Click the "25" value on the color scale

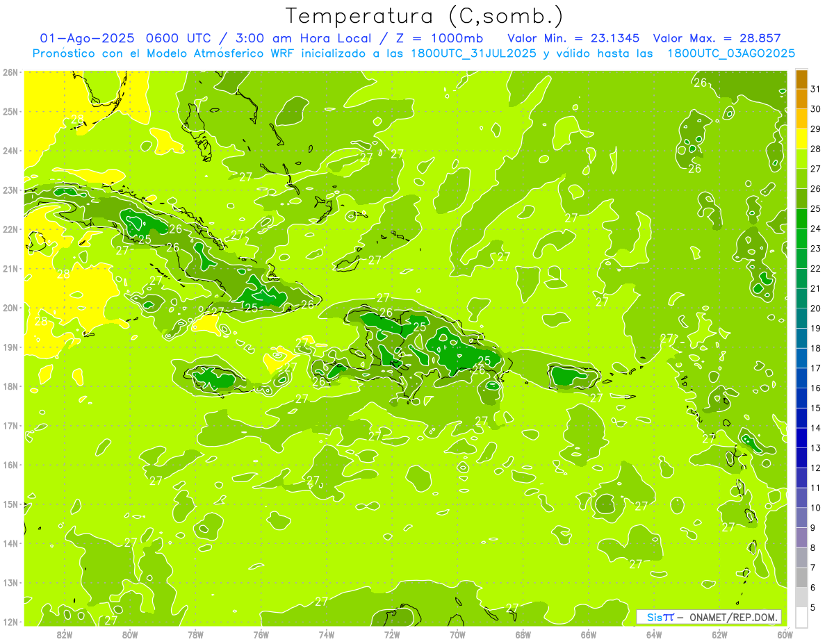pyautogui.click(x=815, y=208)
